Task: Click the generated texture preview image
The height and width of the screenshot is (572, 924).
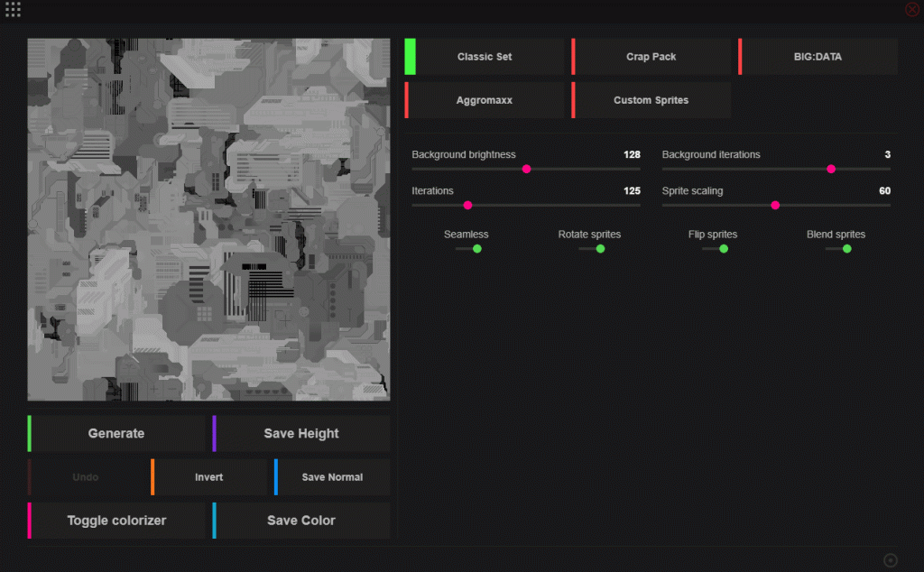Action: point(208,219)
